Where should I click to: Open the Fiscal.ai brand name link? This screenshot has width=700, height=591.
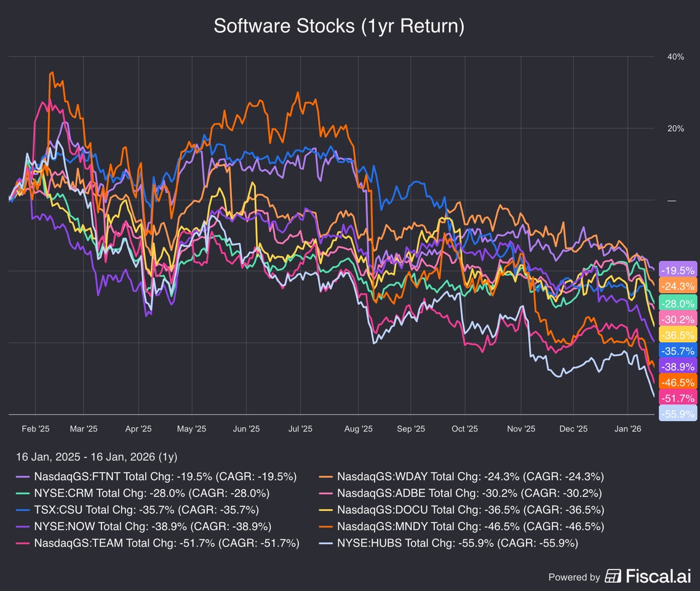pyautogui.click(x=658, y=576)
